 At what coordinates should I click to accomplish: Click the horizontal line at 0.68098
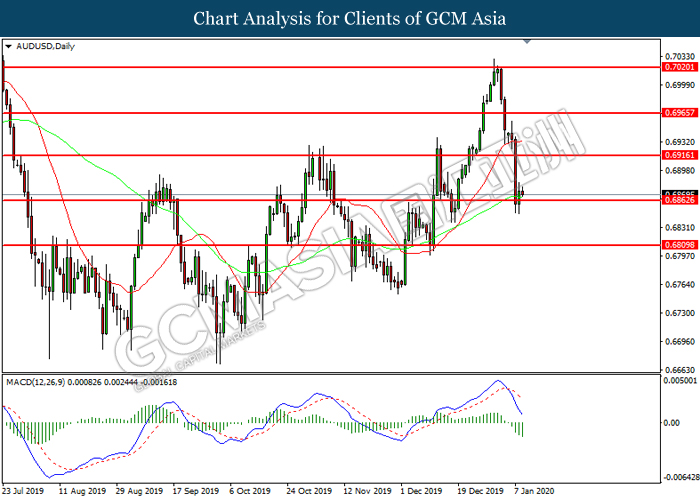tap(300, 245)
